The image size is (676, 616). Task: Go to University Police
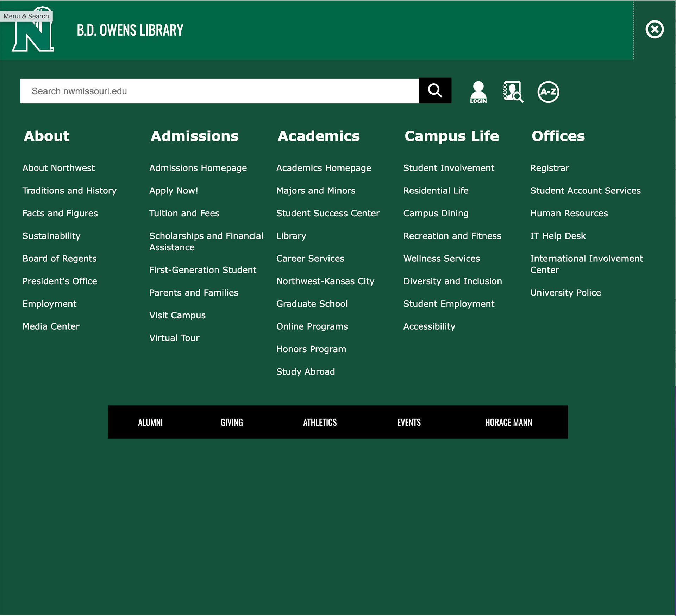coord(565,293)
